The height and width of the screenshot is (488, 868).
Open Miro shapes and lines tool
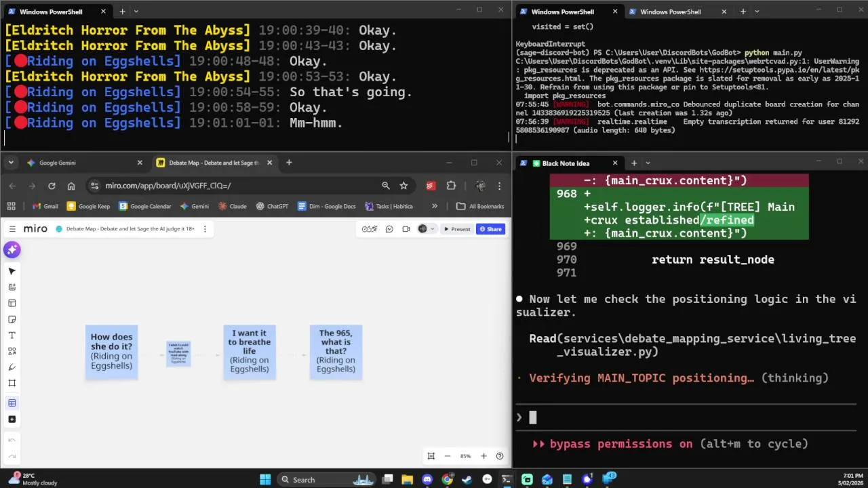point(12,351)
